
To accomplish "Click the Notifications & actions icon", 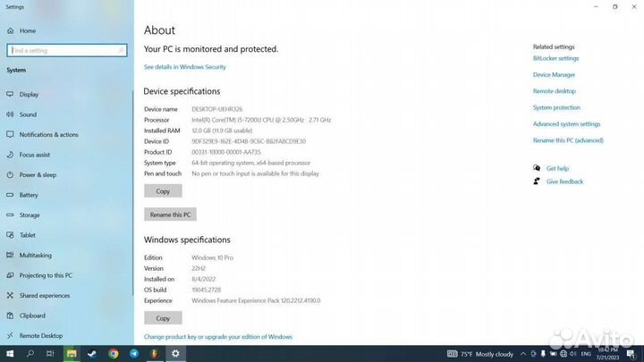I will click(10, 135).
